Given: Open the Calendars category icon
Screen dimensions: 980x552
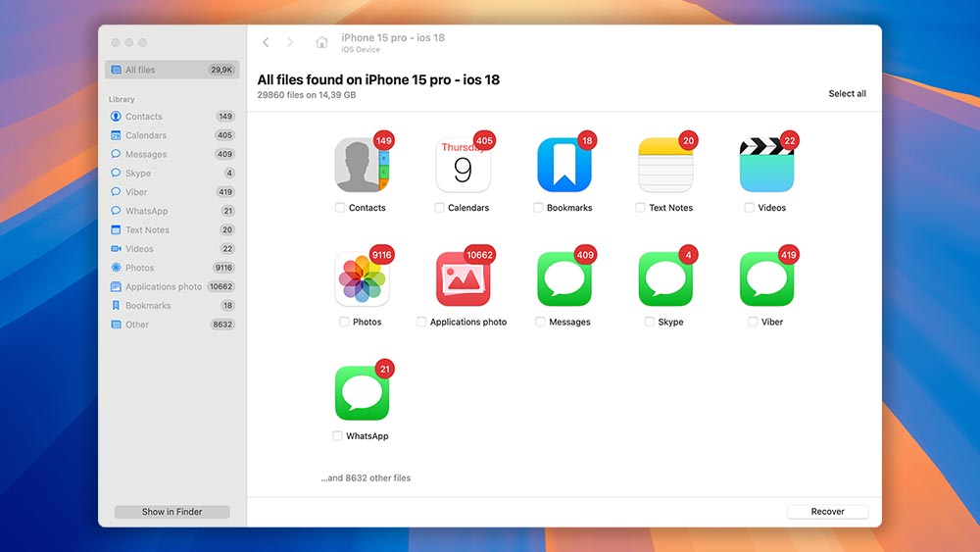Looking at the screenshot, I should click(x=464, y=165).
